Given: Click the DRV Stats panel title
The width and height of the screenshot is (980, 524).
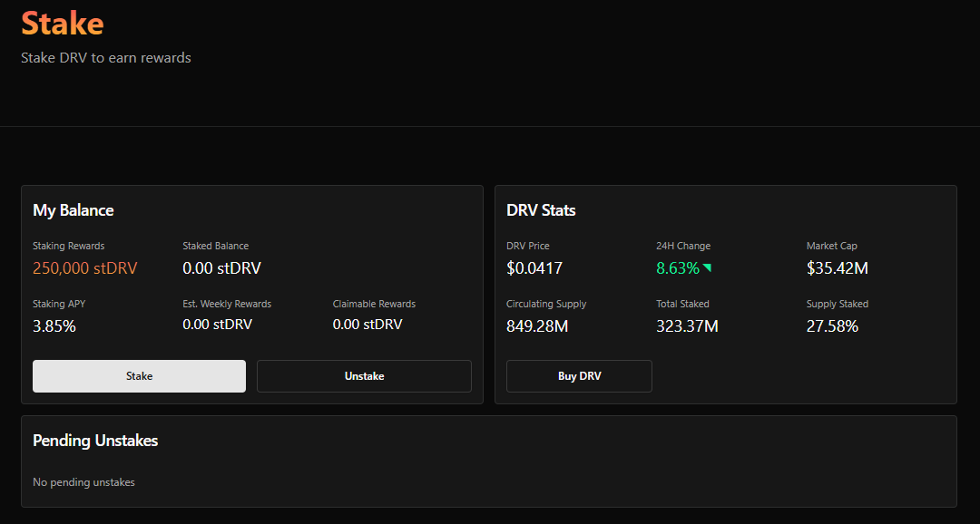Looking at the screenshot, I should coord(541,209).
